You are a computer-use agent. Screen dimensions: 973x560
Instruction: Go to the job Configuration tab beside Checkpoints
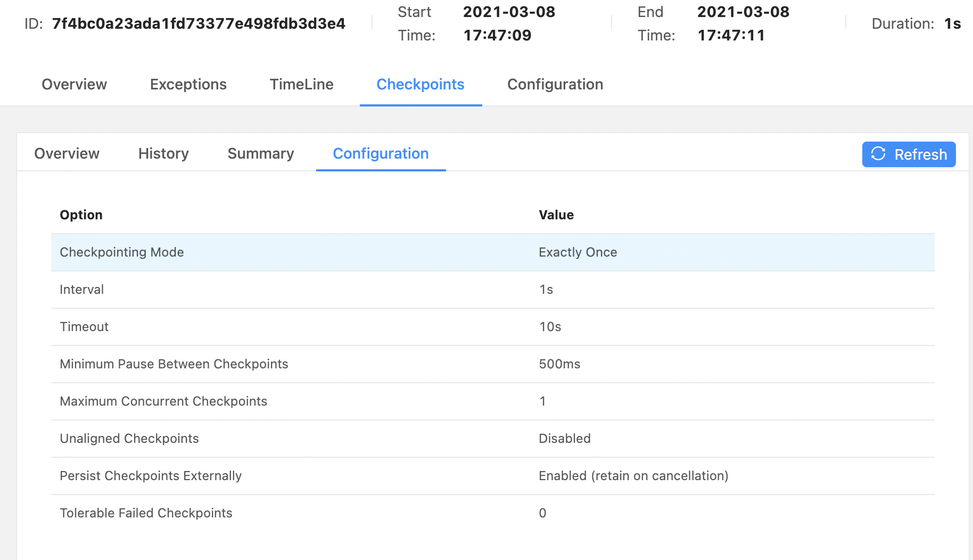point(555,85)
